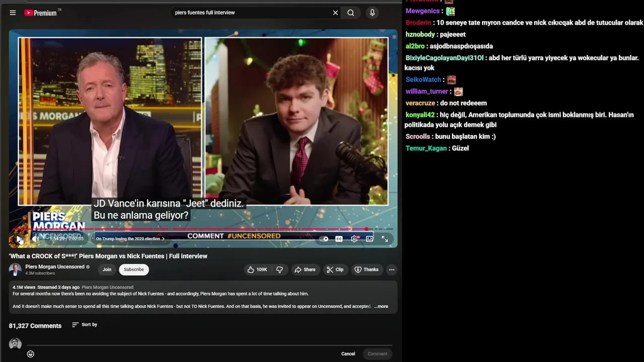Click chat username 'william_turner'
This screenshot has width=644, height=362.
(427, 92)
